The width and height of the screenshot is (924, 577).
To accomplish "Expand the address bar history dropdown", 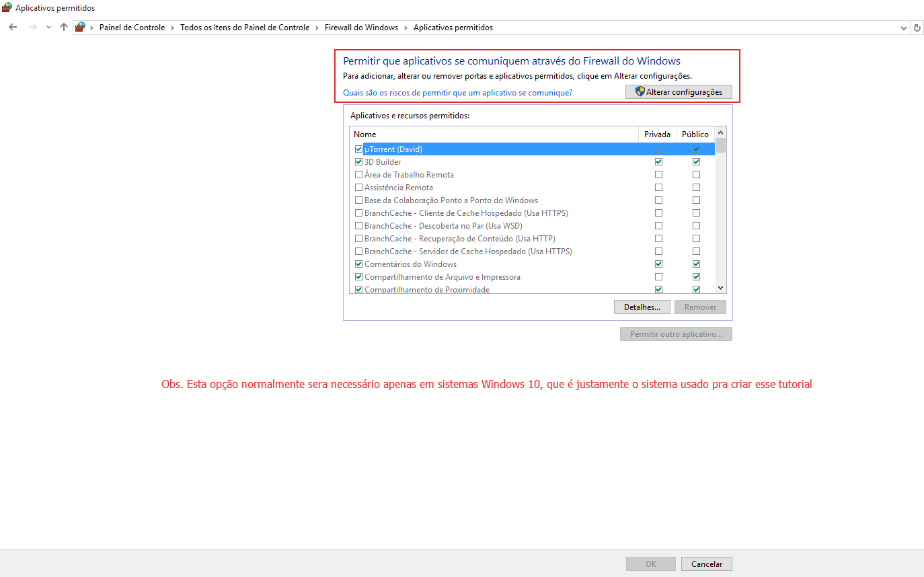I will click(x=903, y=28).
